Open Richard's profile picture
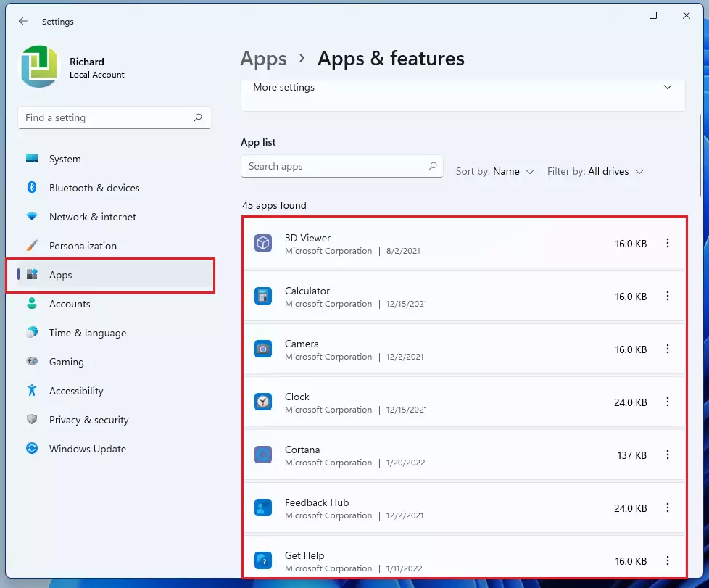The image size is (709, 588). pyautogui.click(x=39, y=67)
